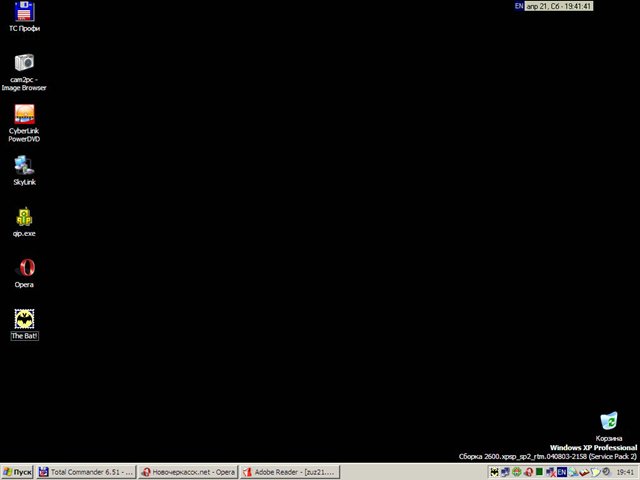Select the Корзина recycle bin icon
Viewport: 640px width, 480px height.
(x=609, y=427)
